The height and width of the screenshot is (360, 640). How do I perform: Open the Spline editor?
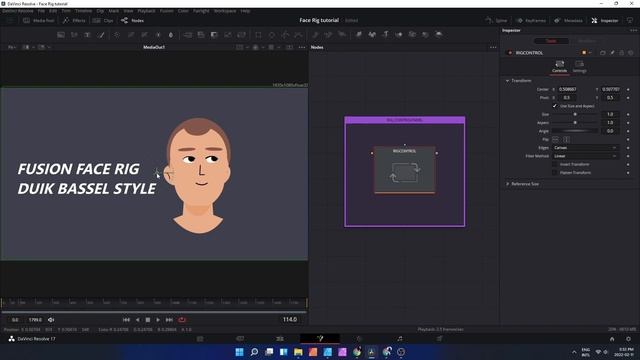coord(496,20)
